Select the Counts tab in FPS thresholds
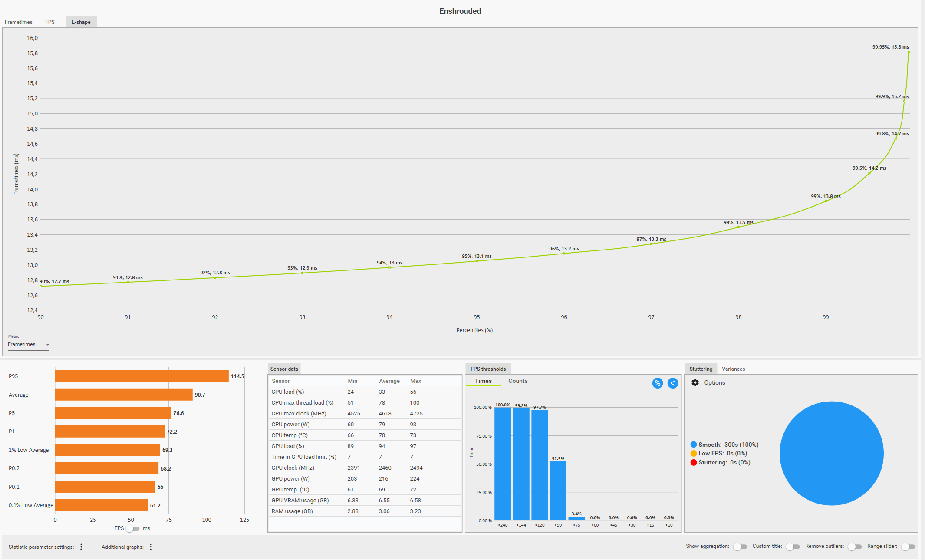Screen dimensions: 925x560 [x=518, y=381]
